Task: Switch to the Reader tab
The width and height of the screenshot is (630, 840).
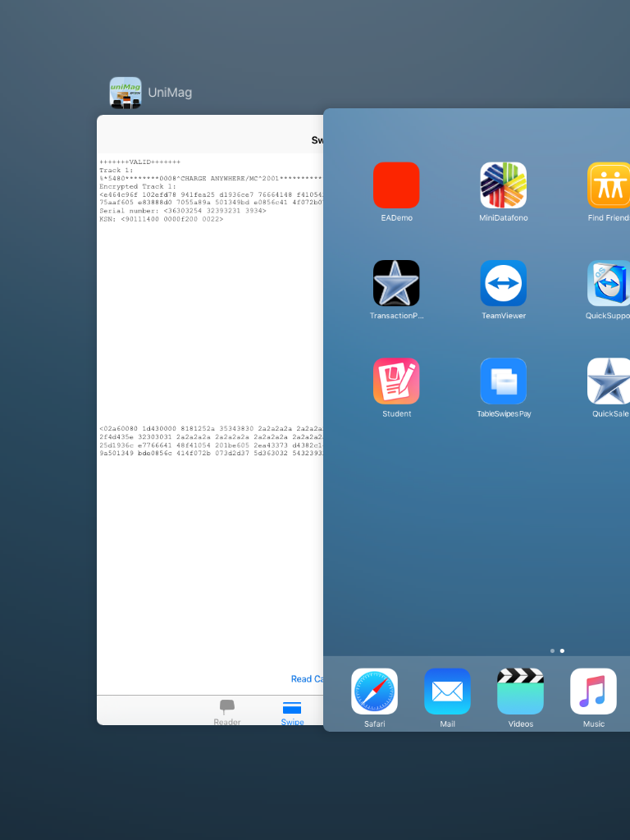Action: pyautogui.click(x=227, y=712)
